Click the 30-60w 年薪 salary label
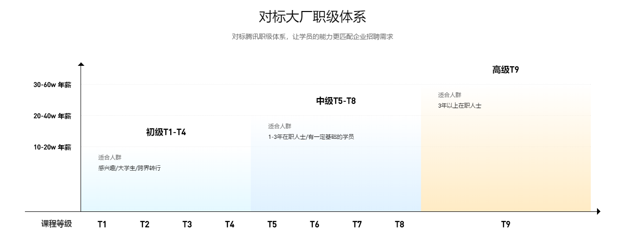 tap(52, 85)
